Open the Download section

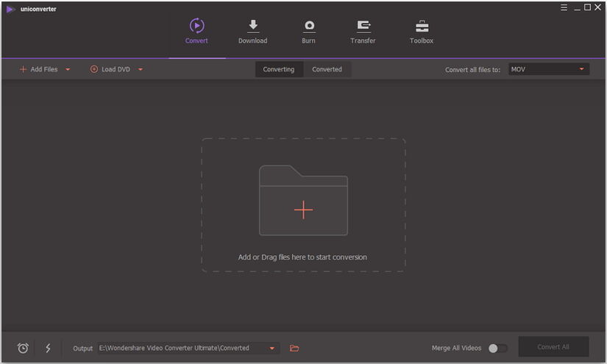tap(253, 32)
